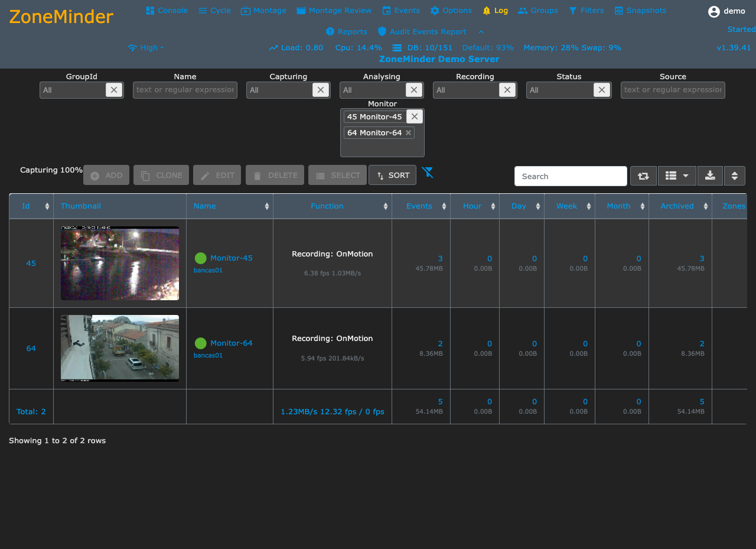Open the Monitor-45 link
The height and width of the screenshot is (549, 756).
click(232, 258)
